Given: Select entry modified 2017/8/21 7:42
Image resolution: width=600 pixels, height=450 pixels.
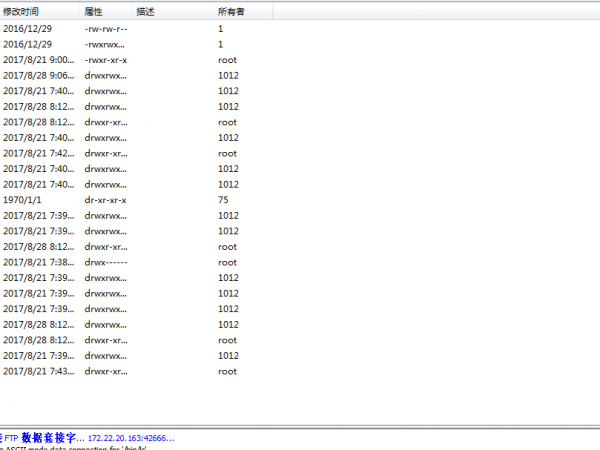Looking at the screenshot, I should pyautogui.click(x=38, y=153).
